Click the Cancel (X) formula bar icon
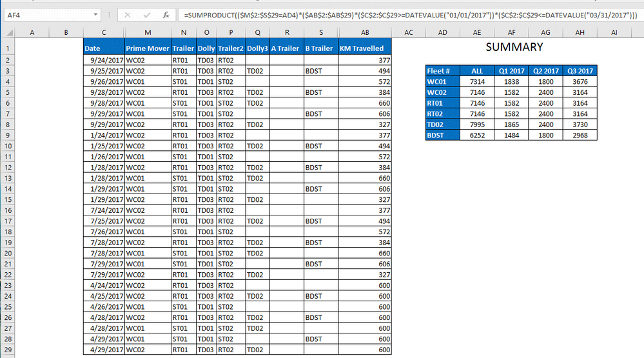The width and height of the screenshot is (644, 358). (128, 15)
